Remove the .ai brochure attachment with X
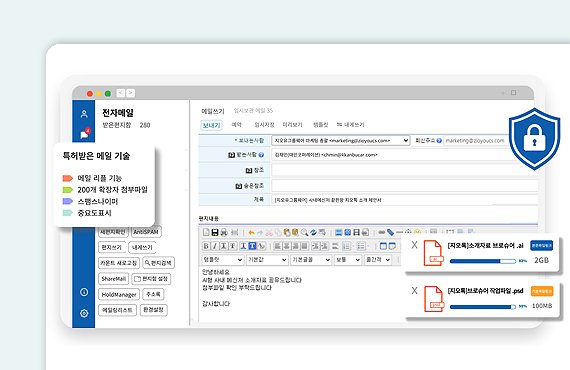 [x=414, y=245]
